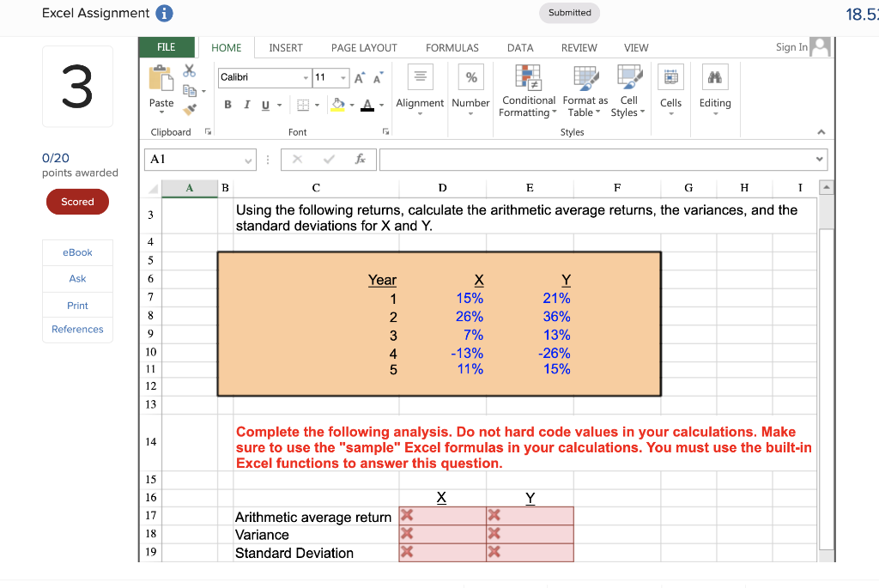
Task: Click the eBook link
Action: click(x=77, y=252)
